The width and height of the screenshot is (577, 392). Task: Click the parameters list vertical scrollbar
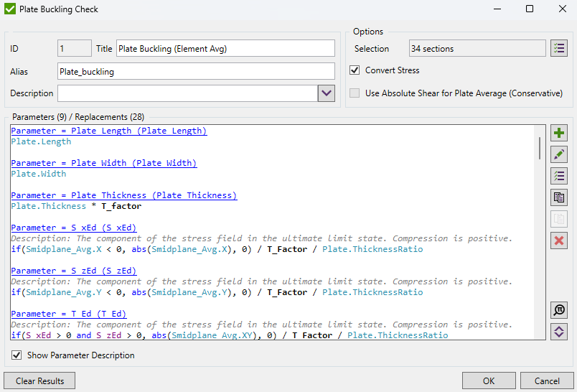coord(540,147)
